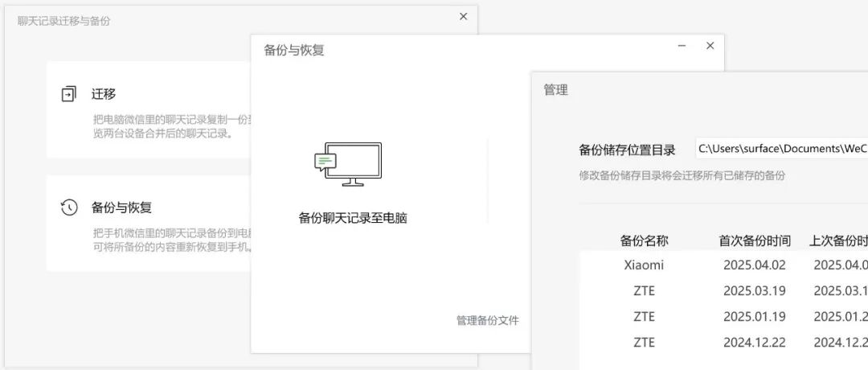This screenshot has width=868, height=370.
Task: Select ZTE backup dated 2024.12.22
Action: pyautogui.click(x=724, y=343)
